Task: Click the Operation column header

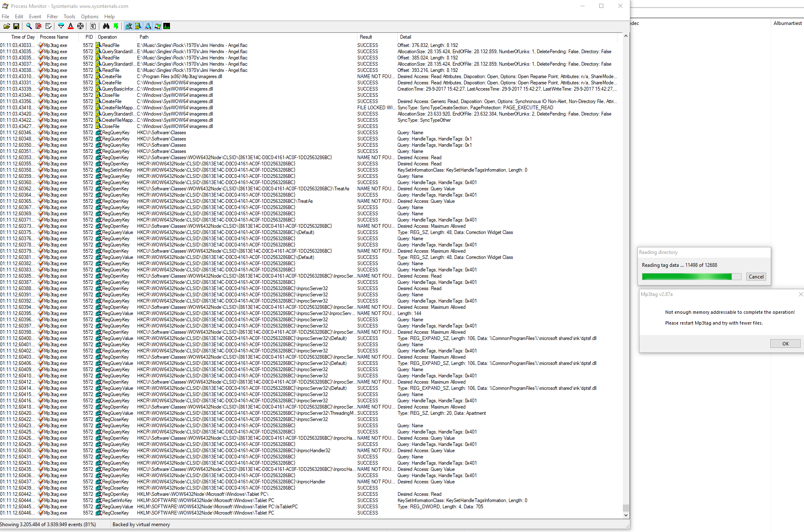Action: [108, 37]
